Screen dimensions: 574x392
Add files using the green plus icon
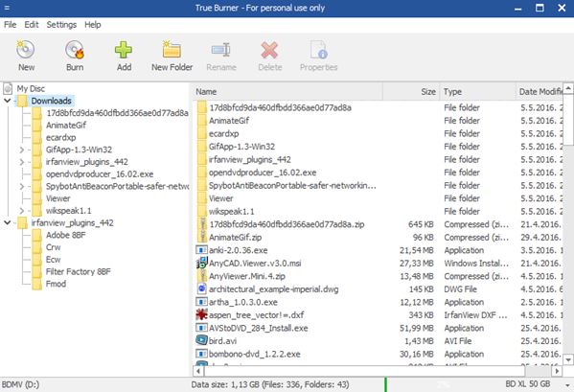pos(124,50)
